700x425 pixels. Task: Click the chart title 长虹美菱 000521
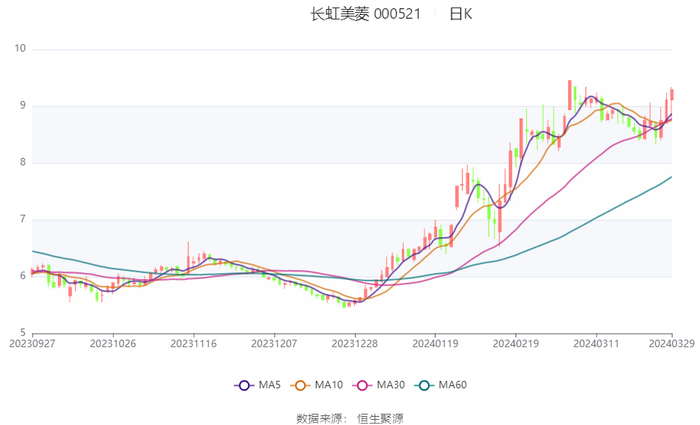(365, 14)
